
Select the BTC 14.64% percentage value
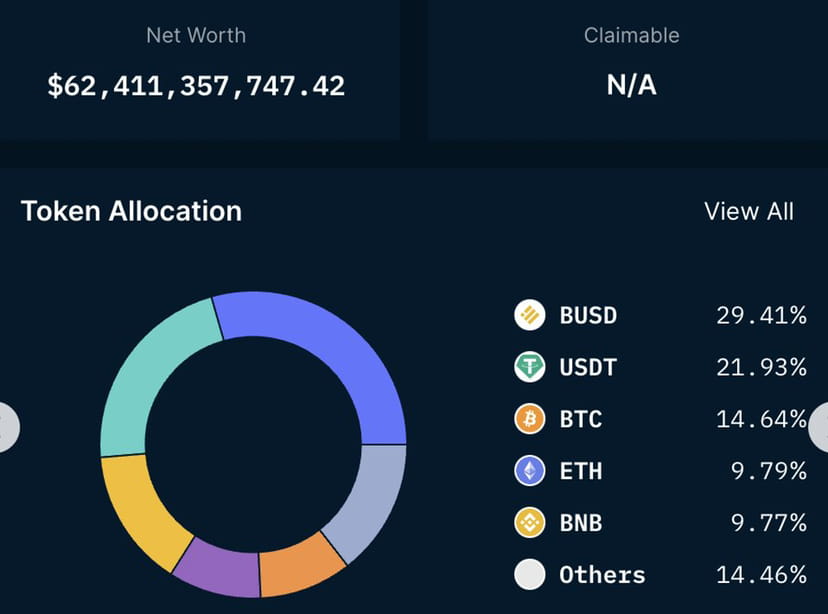coord(763,419)
